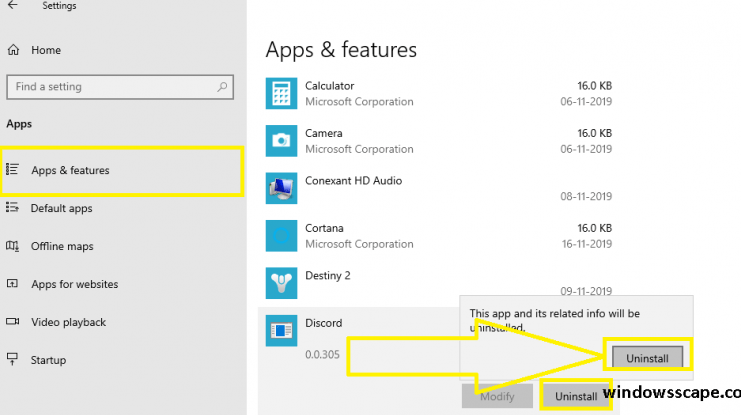Select the Destiny 2 entry
Screen dimensions: 741x415
pos(328,276)
